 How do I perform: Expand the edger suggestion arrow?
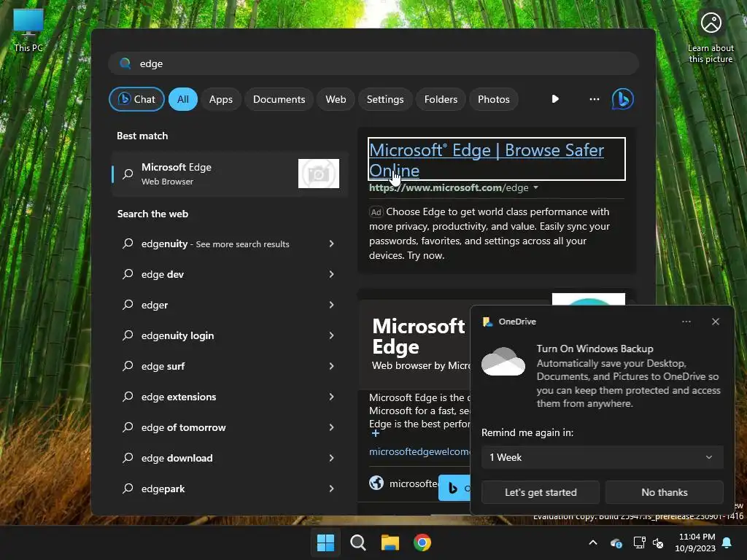click(x=332, y=305)
